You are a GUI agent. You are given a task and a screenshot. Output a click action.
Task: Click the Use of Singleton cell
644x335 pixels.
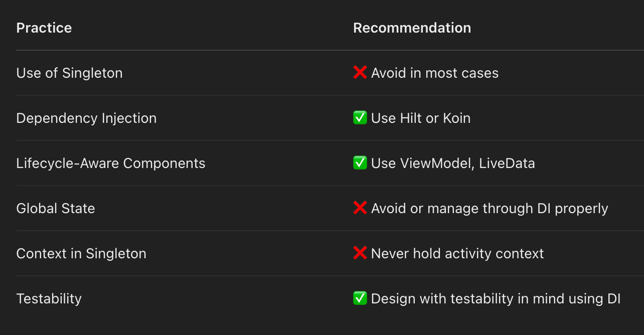point(69,73)
